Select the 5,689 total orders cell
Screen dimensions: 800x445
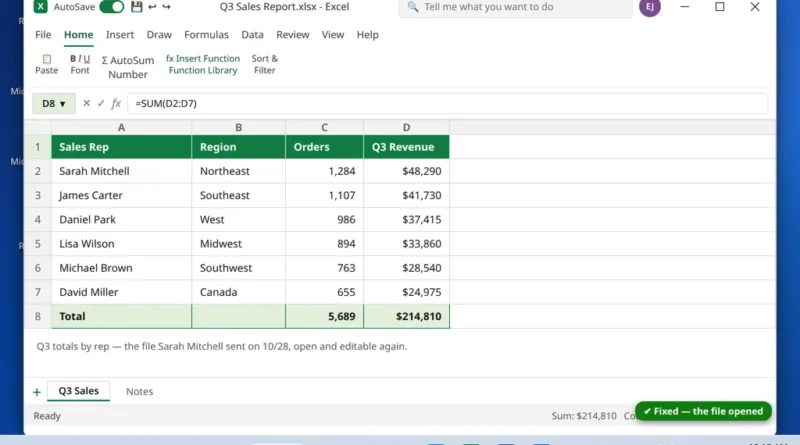pos(324,316)
